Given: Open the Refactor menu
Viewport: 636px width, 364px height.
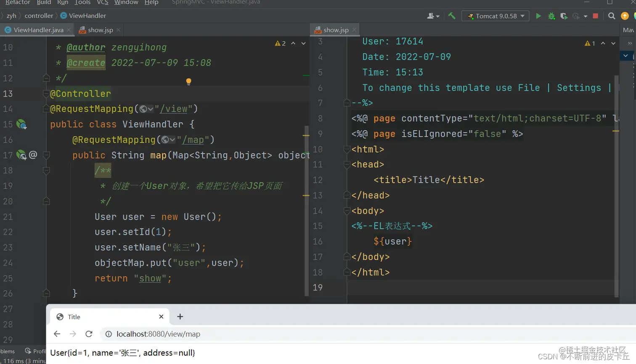Looking at the screenshot, I should (x=18, y=3).
